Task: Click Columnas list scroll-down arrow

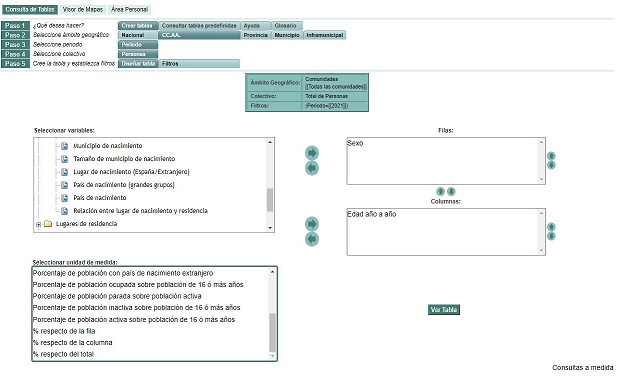Action: click(x=541, y=251)
